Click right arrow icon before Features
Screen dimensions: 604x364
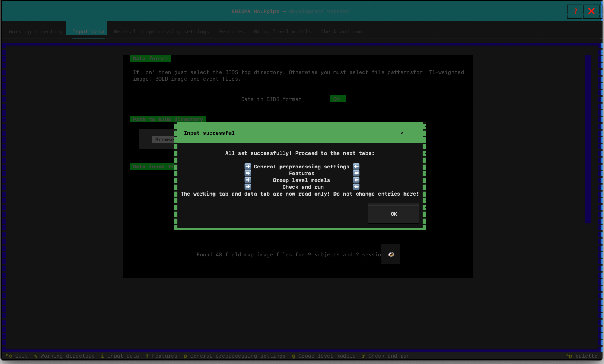(248, 173)
